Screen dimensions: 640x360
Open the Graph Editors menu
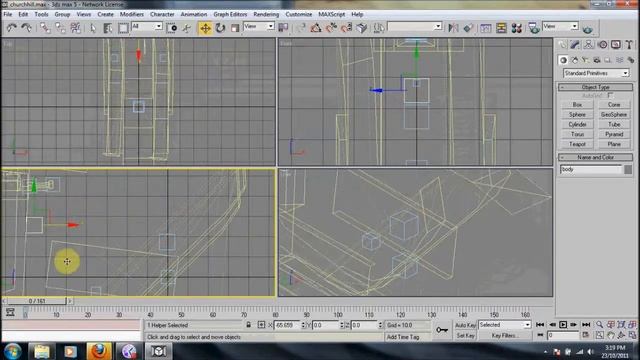click(230, 14)
